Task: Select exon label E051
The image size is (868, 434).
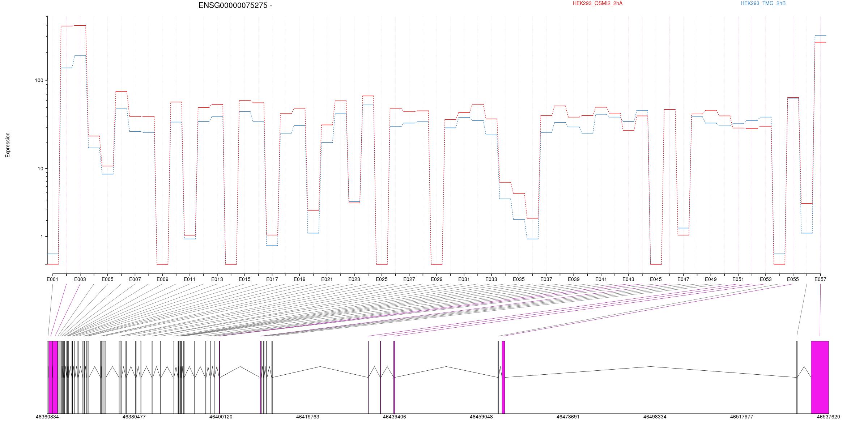Action: tap(738, 279)
